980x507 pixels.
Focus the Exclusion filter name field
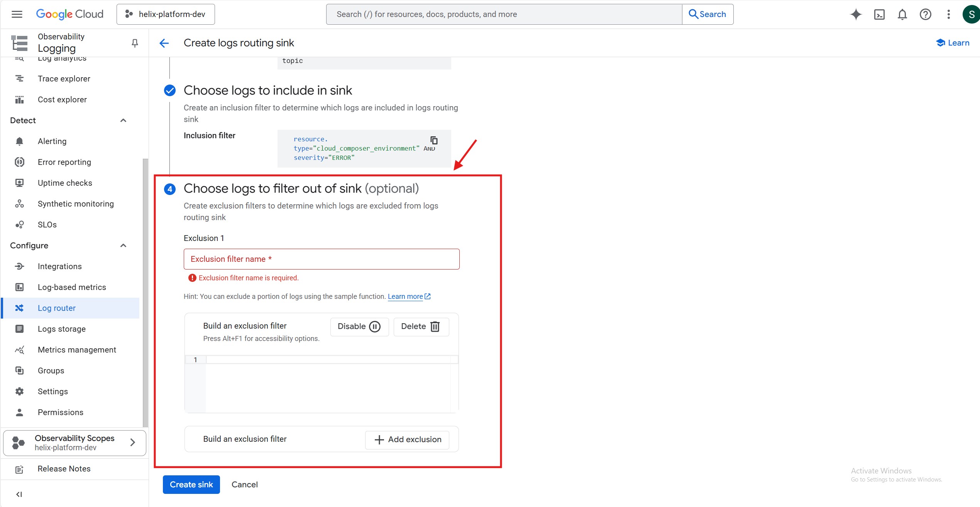[321, 259]
